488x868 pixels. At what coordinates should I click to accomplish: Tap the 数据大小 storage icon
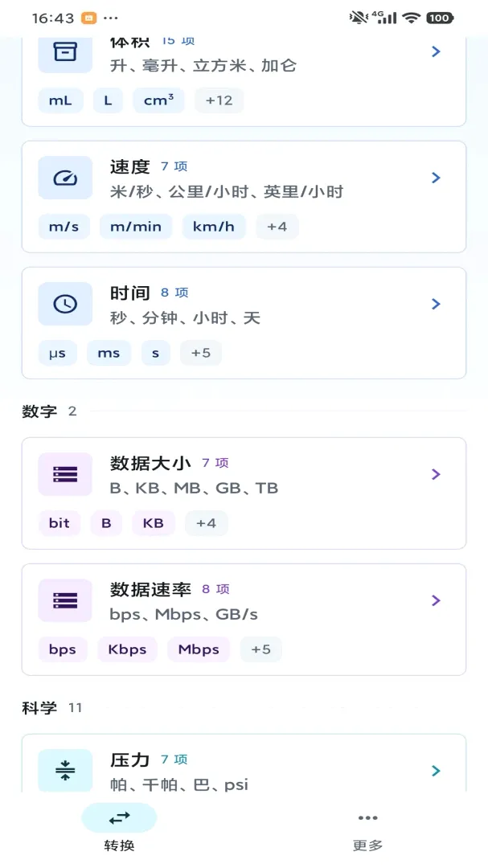click(65, 474)
